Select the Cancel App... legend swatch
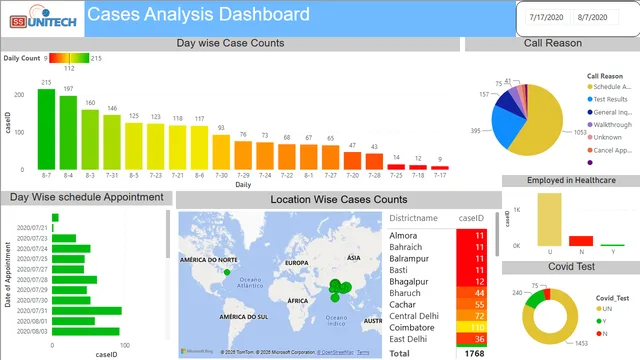 click(590, 150)
